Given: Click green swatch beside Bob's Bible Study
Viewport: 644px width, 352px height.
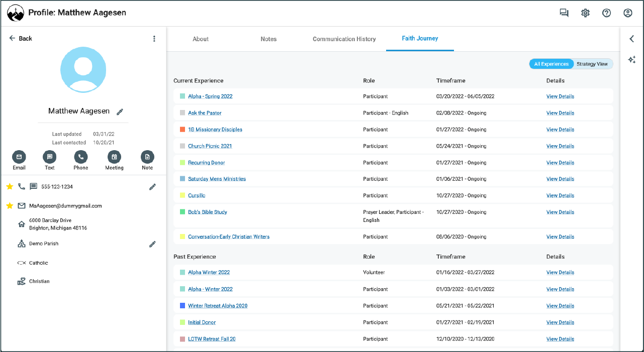Looking at the screenshot, I should pos(182,212).
